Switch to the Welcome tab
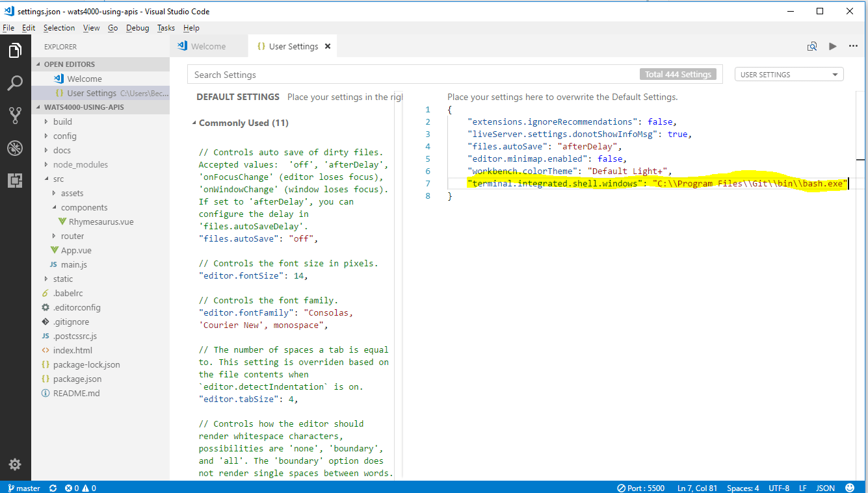This screenshot has width=868, height=493. click(x=208, y=46)
